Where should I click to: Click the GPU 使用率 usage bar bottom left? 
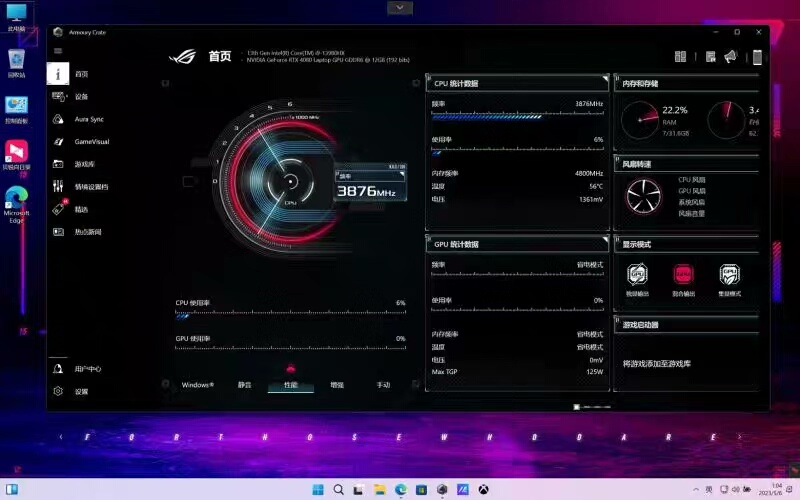[x=290, y=348]
